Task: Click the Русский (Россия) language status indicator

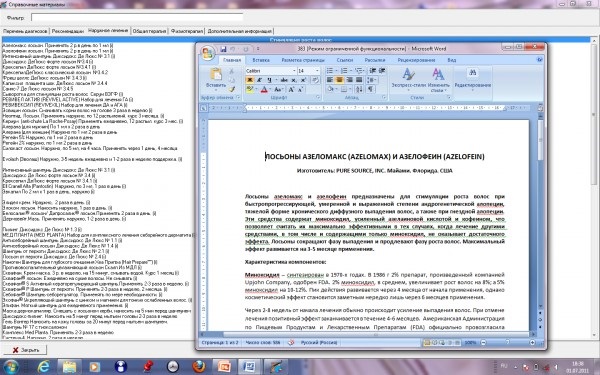Action: (319, 343)
